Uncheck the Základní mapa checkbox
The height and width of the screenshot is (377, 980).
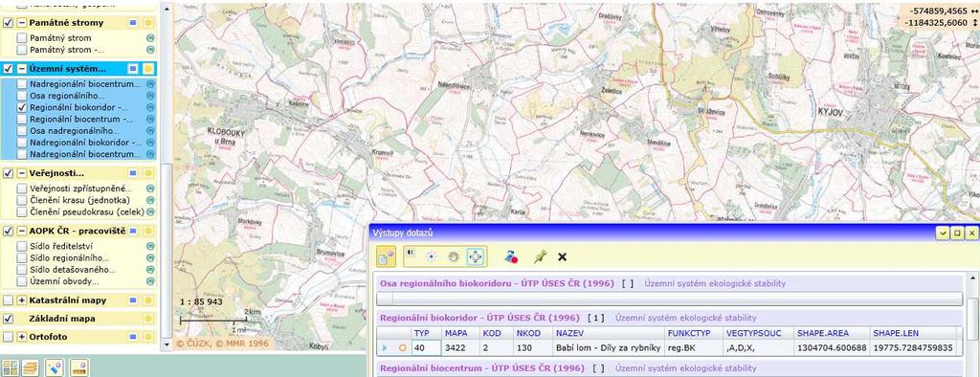[x=8, y=319]
